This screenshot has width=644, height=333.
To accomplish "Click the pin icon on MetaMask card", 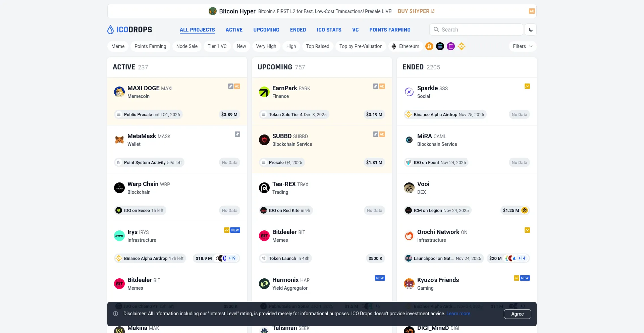I will click(x=237, y=134).
